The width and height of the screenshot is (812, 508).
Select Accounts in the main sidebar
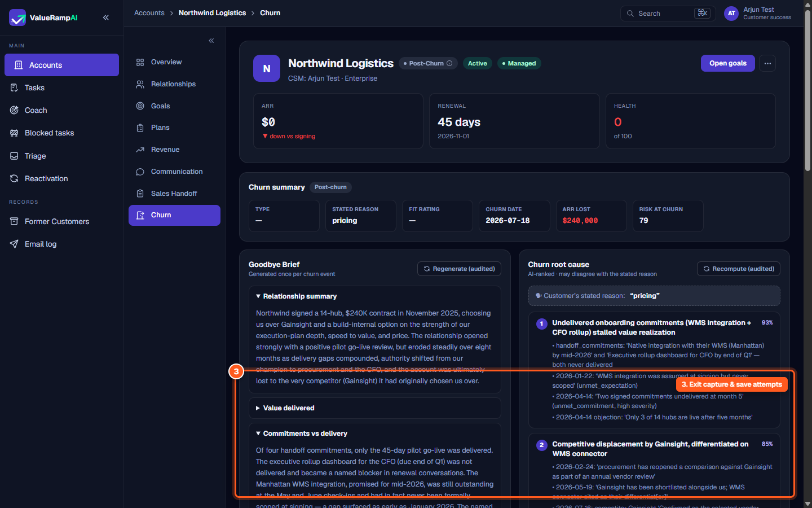(x=61, y=65)
